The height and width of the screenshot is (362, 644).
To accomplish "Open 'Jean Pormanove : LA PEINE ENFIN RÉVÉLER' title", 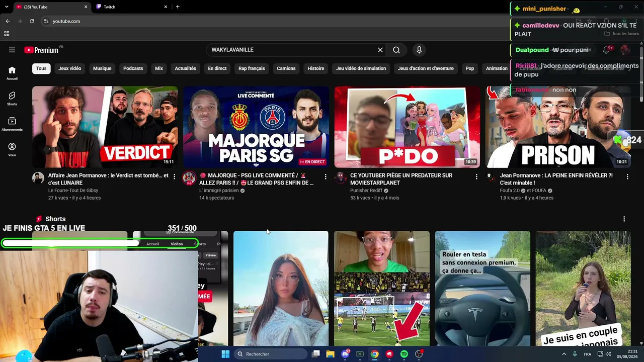I will coord(556,179).
